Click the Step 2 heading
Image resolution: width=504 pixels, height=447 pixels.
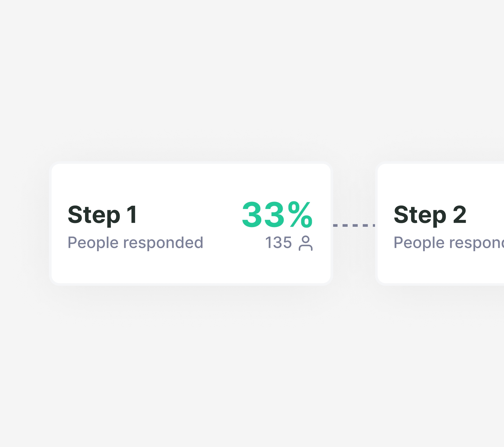(x=430, y=215)
